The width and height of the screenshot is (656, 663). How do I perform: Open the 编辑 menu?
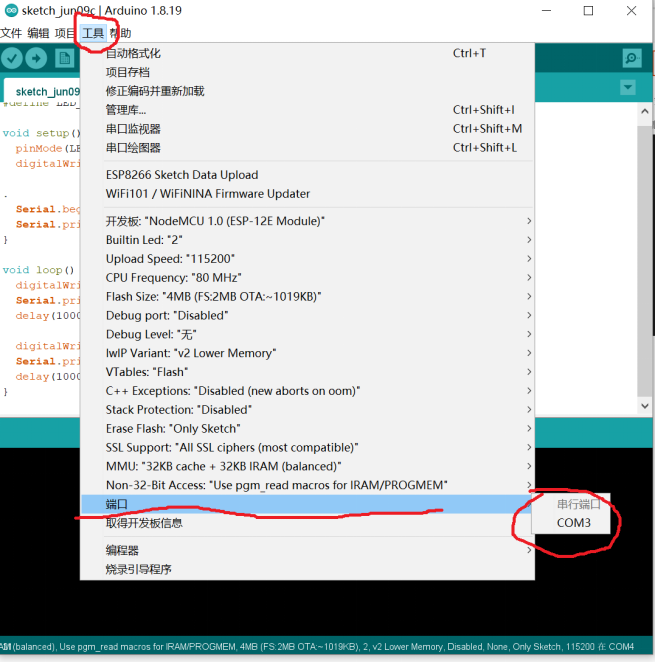click(38, 33)
